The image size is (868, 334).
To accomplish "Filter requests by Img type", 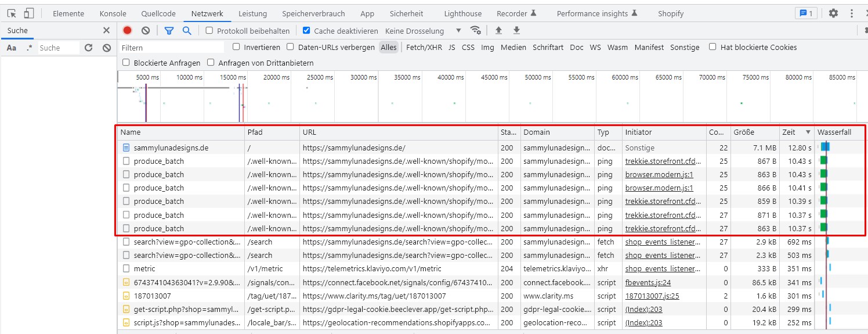I will point(487,48).
